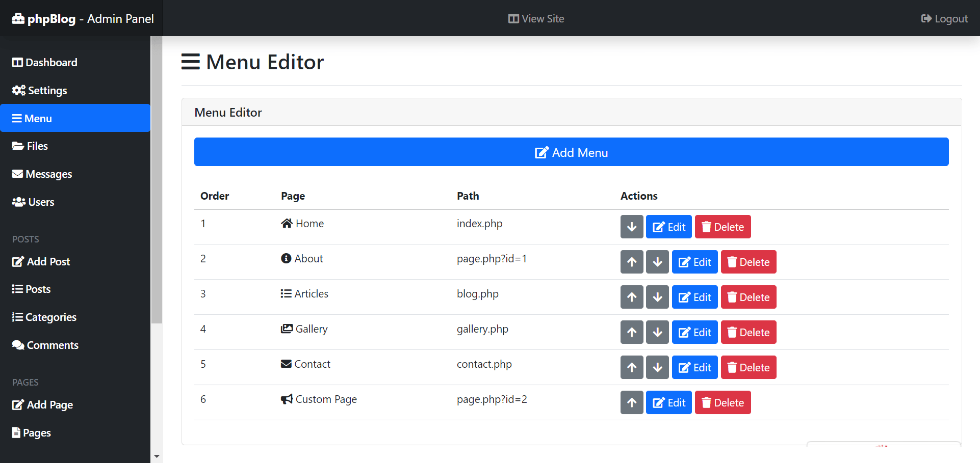The image size is (980, 463).
Task: Move the Contact menu item down
Action: pyautogui.click(x=657, y=368)
